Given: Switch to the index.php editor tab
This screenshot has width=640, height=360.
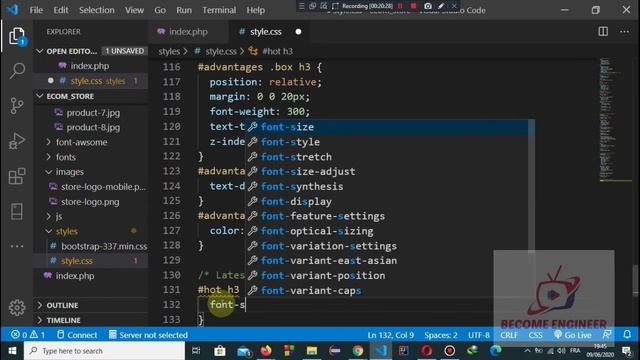Looking at the screenshot, I should click(x=188, y=31).
